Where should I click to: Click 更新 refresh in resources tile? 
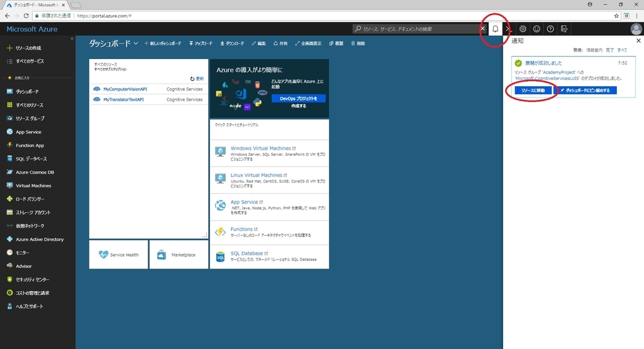click(x=197, y=79)
